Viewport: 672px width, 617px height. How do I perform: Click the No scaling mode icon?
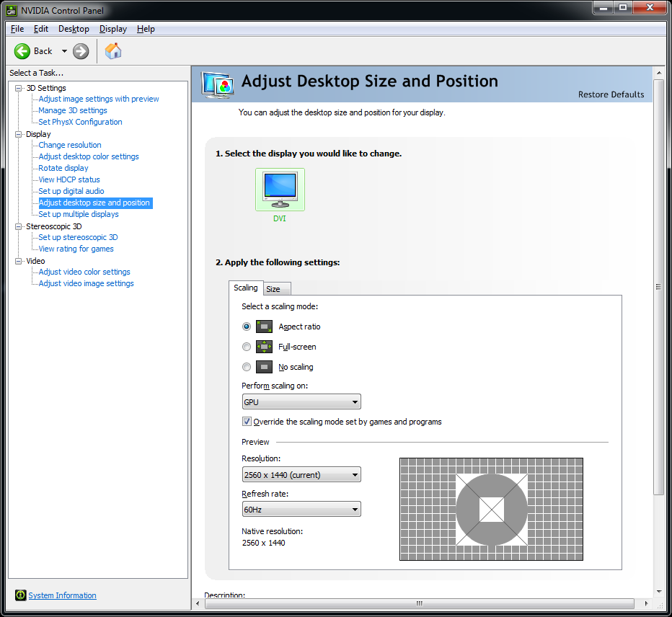point(264,367)
